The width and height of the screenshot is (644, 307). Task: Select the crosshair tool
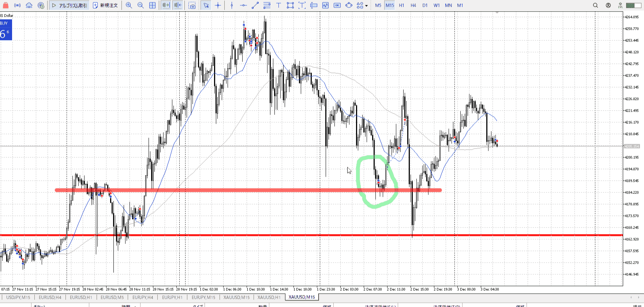pos(218,5)
